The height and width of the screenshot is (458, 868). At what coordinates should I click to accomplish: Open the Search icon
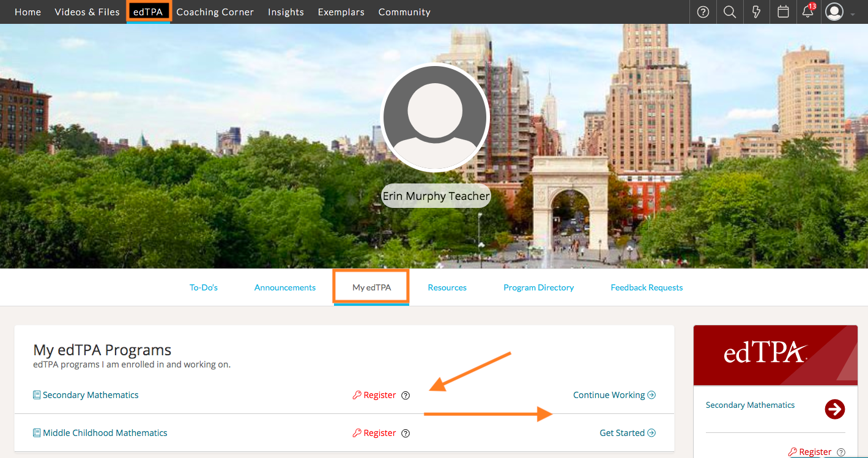[x=729, y=12]
